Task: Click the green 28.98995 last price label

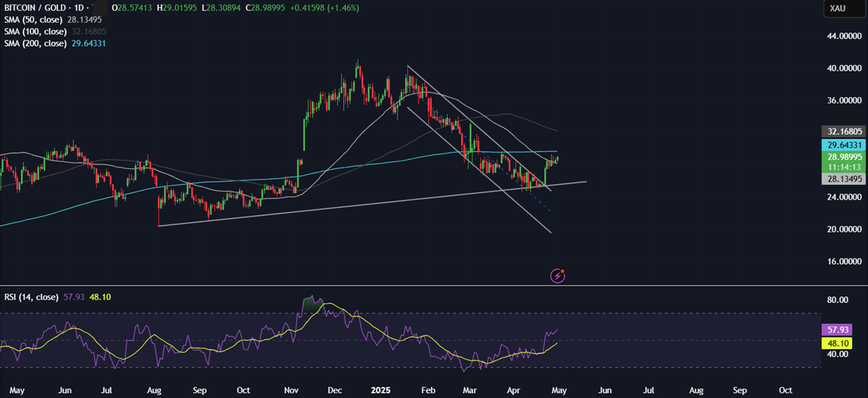Action: click(x=843, y=157)
